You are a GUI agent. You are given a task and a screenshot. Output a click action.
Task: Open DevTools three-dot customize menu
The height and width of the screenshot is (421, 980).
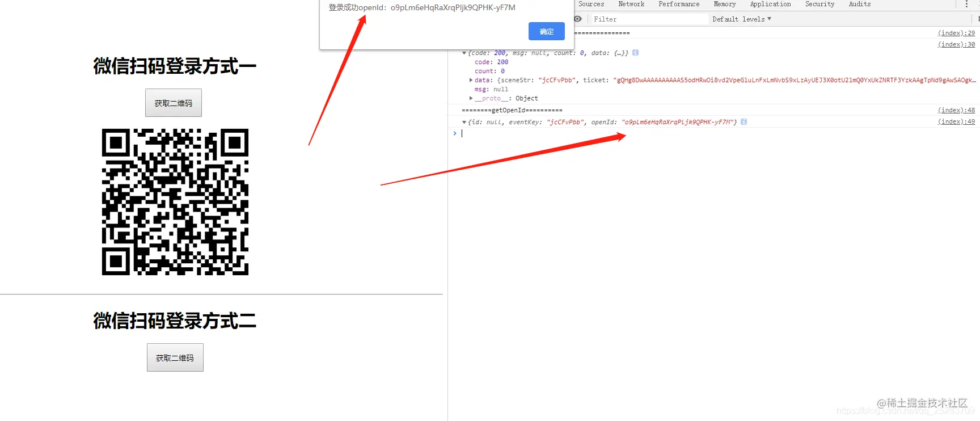pyautogui.click(x=967, y=4)
